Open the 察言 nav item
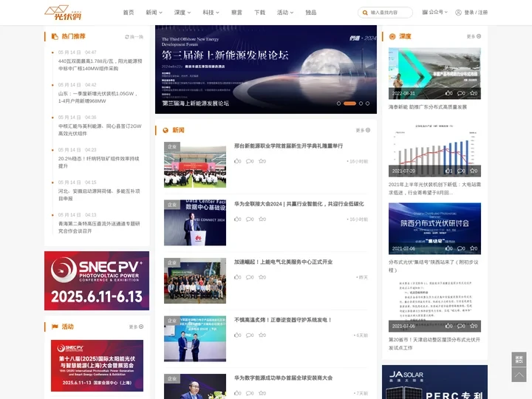 point(237,13)
